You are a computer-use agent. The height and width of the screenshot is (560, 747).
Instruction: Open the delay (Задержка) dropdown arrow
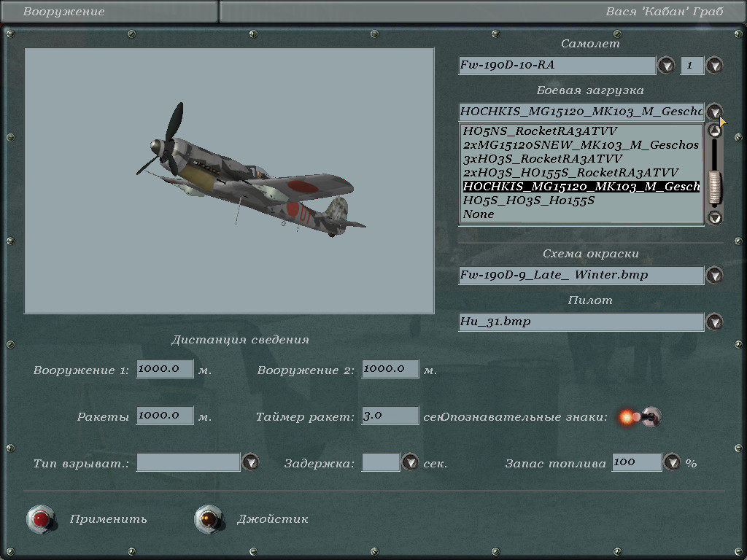tap(410, 462)
